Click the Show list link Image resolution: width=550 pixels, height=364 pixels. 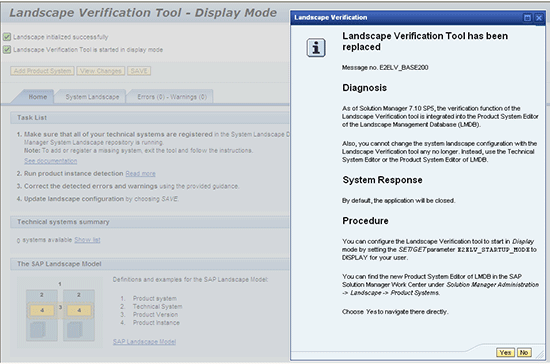click(x=87, y=240)
